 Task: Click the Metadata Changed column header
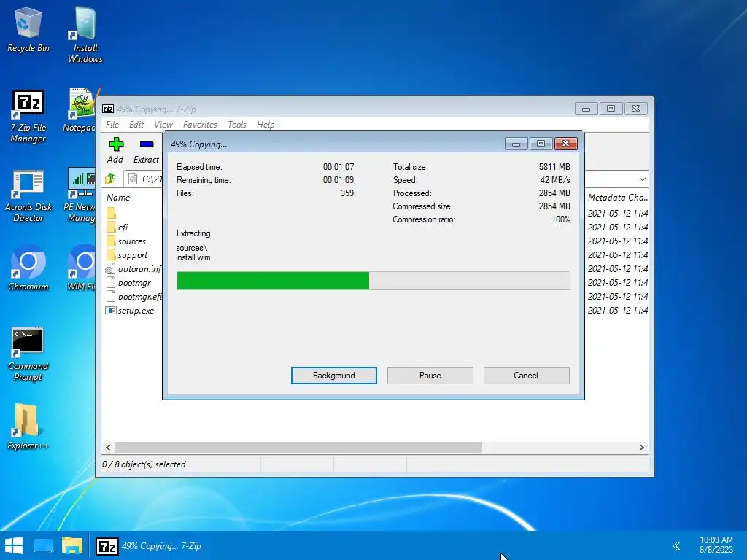pyautogui.click(x=617, y=197)
